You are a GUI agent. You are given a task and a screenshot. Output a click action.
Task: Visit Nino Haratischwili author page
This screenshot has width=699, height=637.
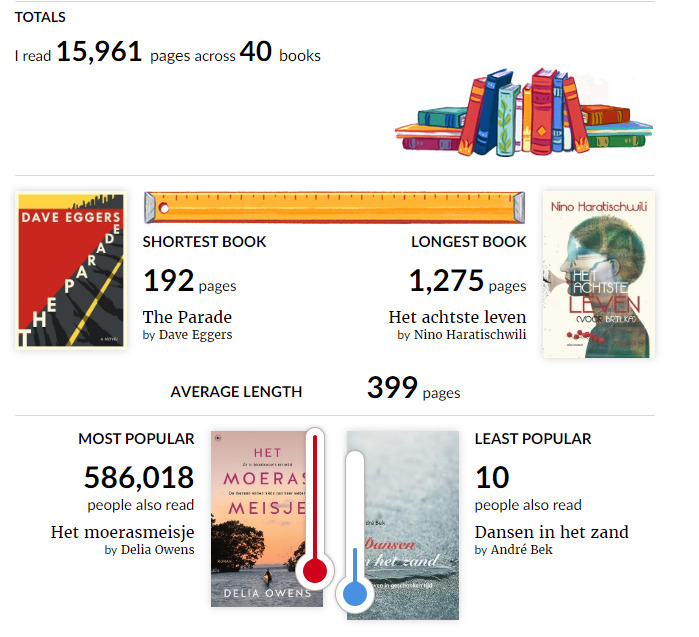[x=470, y=334]
